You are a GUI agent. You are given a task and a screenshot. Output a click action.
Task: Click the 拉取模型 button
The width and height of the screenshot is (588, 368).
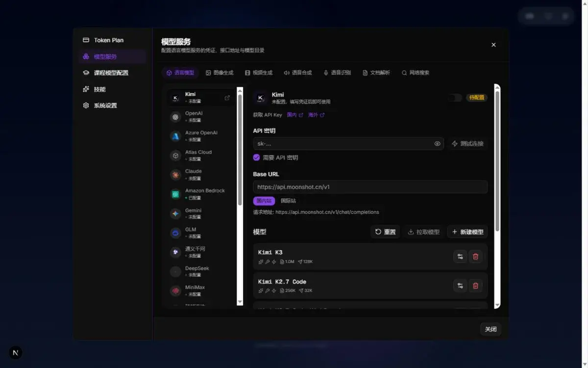tap(424, 232)
